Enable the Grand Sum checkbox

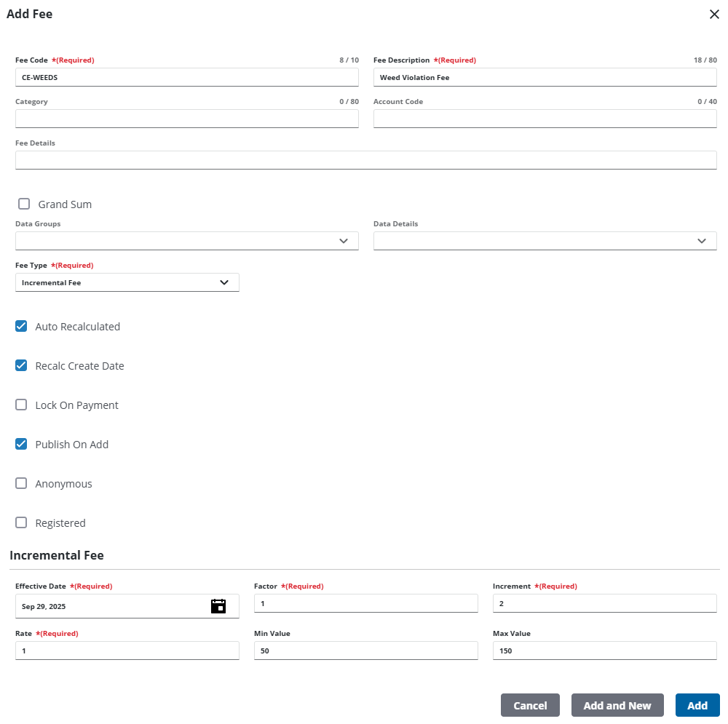(24, 204)
